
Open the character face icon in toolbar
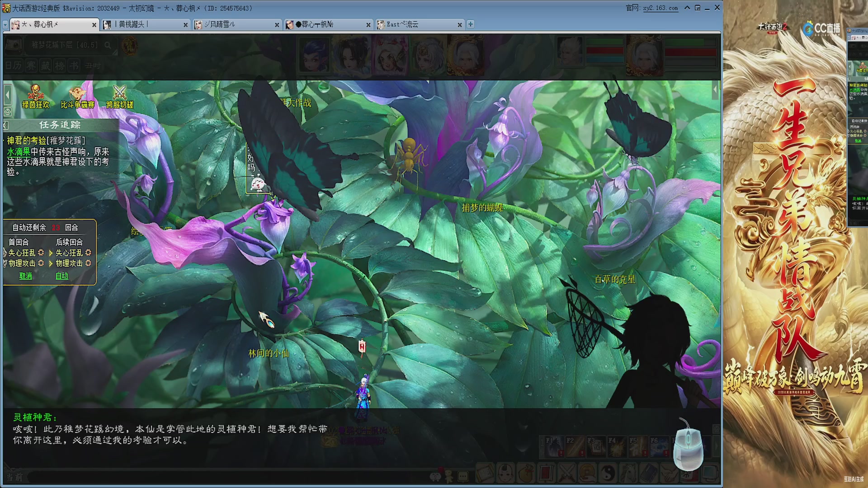505,474
